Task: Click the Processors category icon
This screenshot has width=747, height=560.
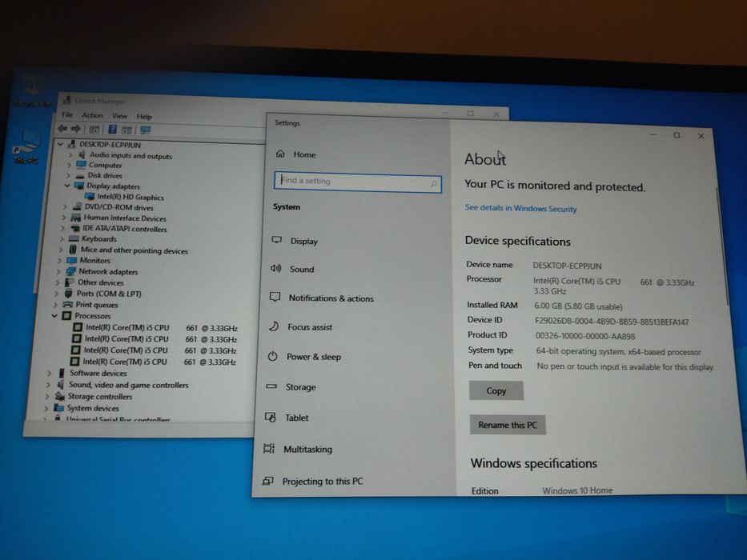Action: click(x=66, y=315)
